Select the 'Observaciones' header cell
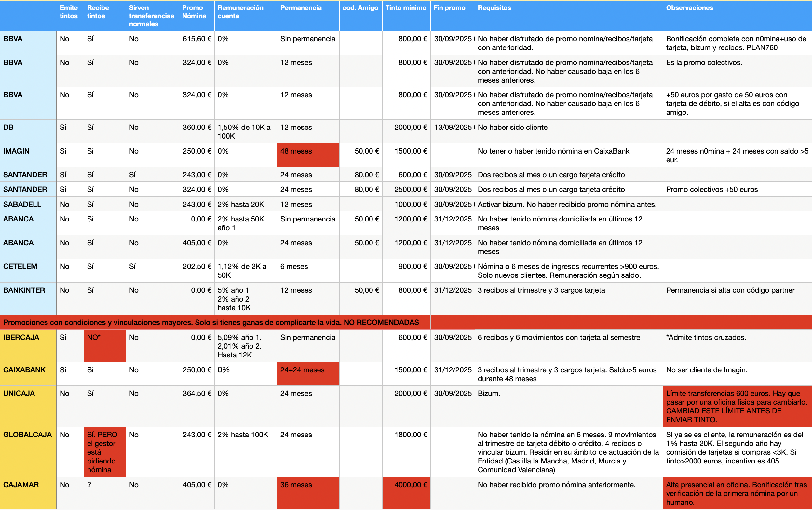 click(x=738, y=16)
